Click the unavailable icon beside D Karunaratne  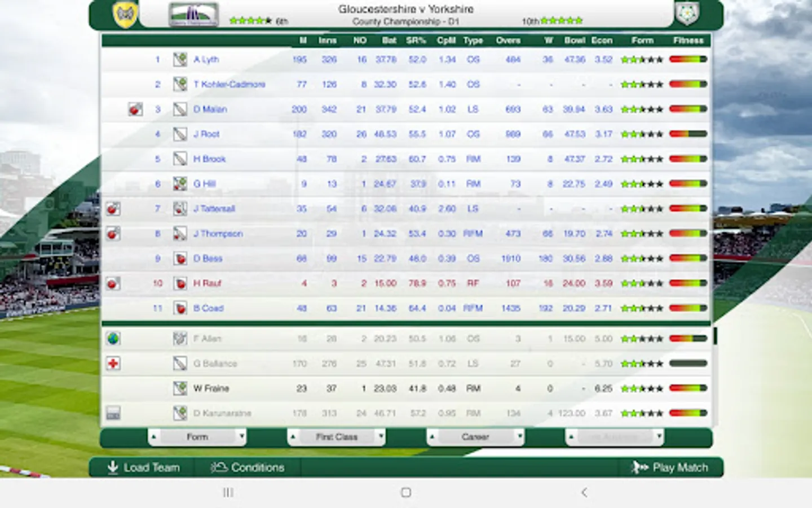tap(113, 413)
